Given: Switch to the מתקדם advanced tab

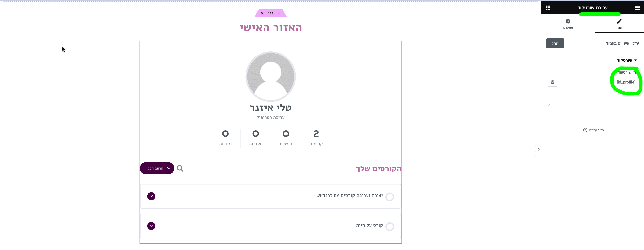Looking at the screenshot, I should [568, 24].
